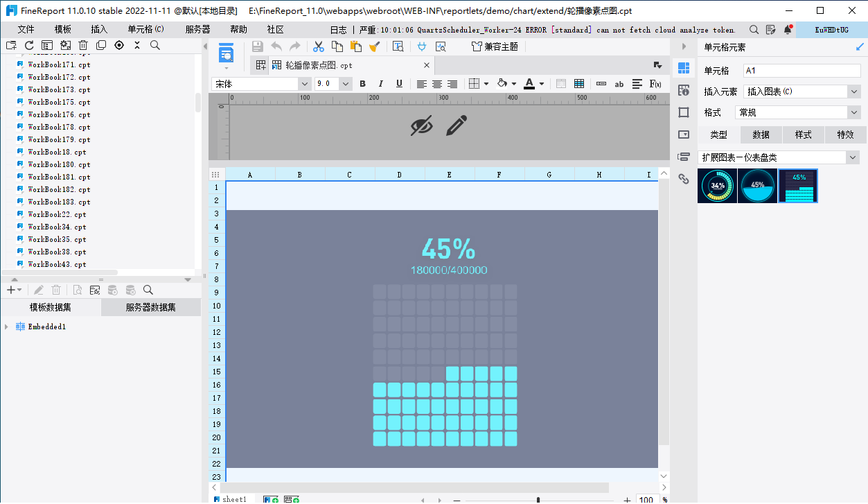Select the 34% ring gauge chart thumbnail
Viewport: 868px width, 504px height.
[x=717, y=186]
